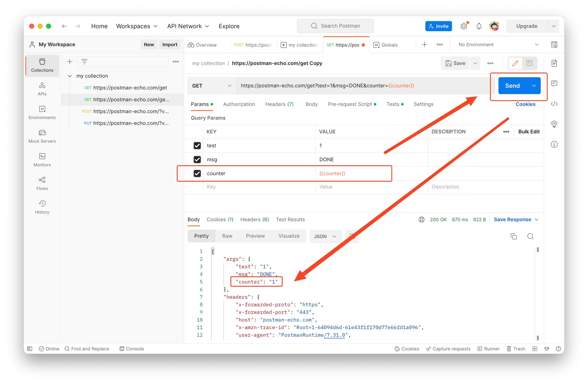Open the JSON format dropdown

[325, 236]
